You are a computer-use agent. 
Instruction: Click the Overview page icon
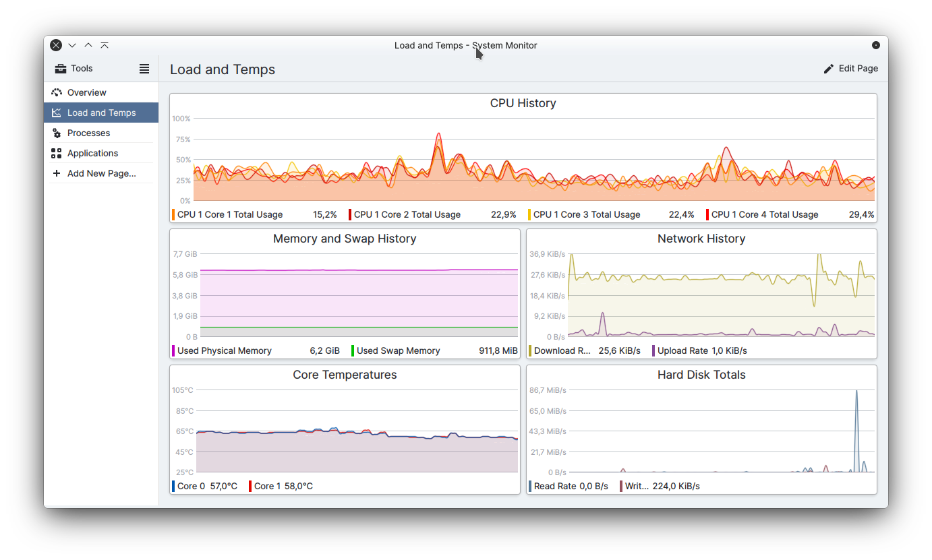(57, 92)
